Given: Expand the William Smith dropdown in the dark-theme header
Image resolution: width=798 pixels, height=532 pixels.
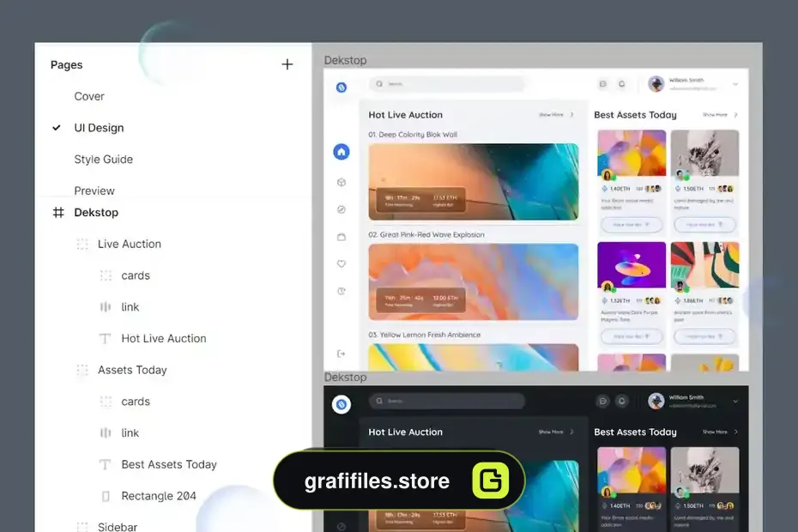Looking at the screenshot, I should point(735,402).
